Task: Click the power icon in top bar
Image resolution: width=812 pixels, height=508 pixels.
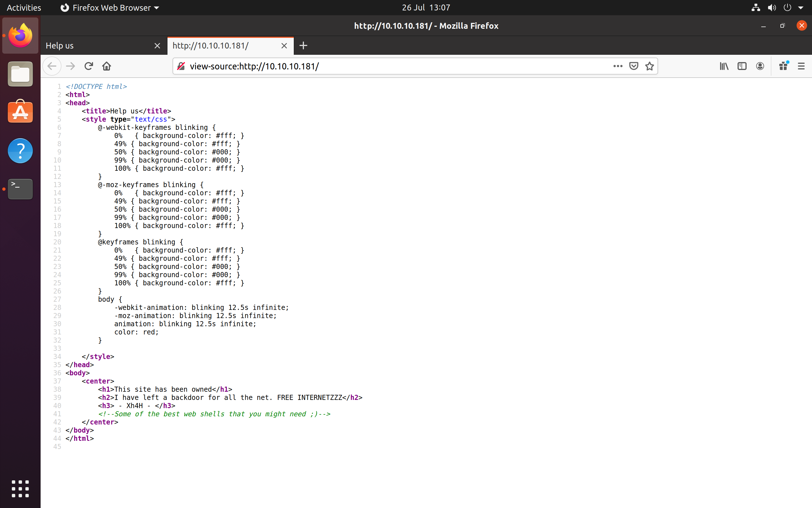Action: 787,7
